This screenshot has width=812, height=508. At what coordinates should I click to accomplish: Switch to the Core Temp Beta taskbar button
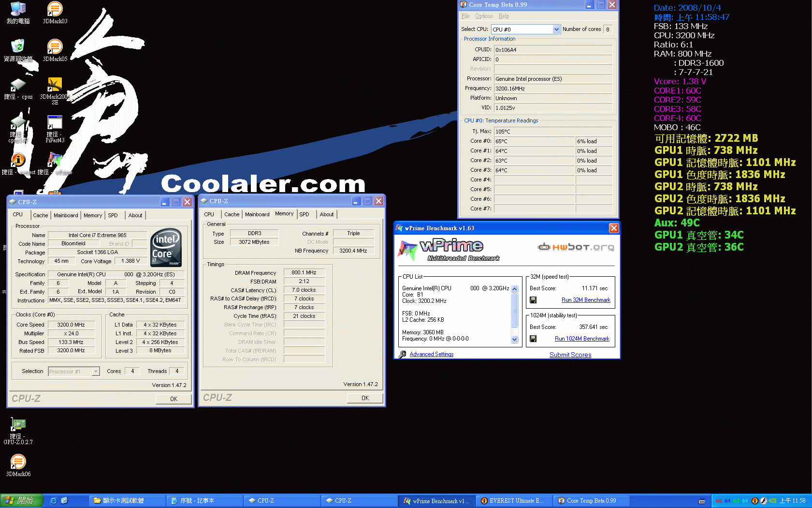coord(591,501)
